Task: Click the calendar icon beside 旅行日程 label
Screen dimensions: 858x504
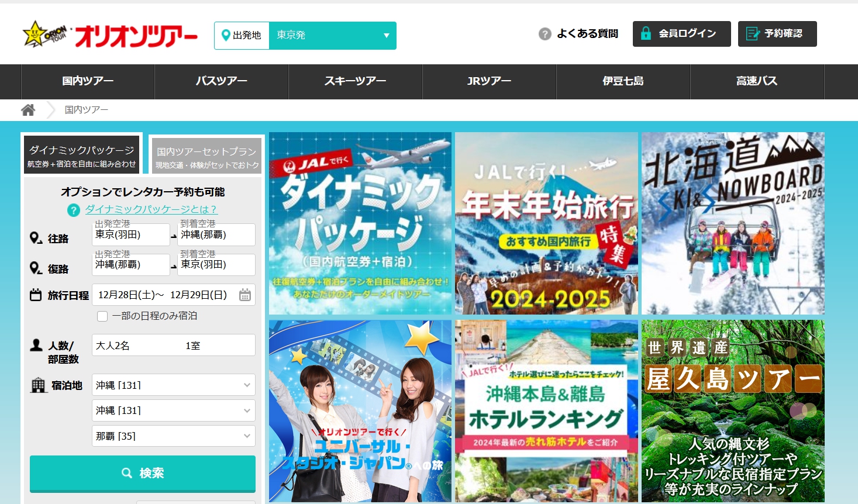Action: (36, 295)
